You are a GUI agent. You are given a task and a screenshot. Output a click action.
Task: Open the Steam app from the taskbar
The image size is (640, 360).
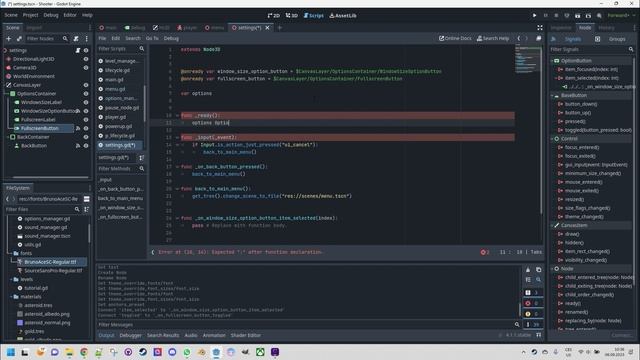(143, 352)
